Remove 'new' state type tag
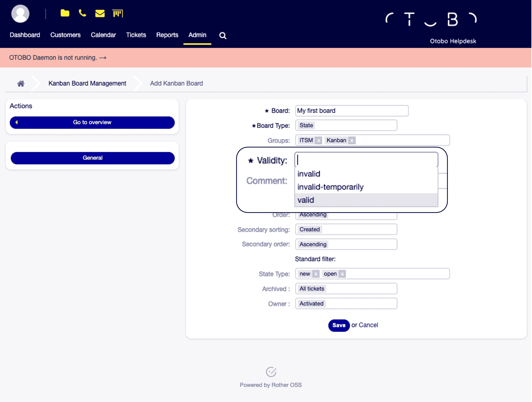 [316, 274]
